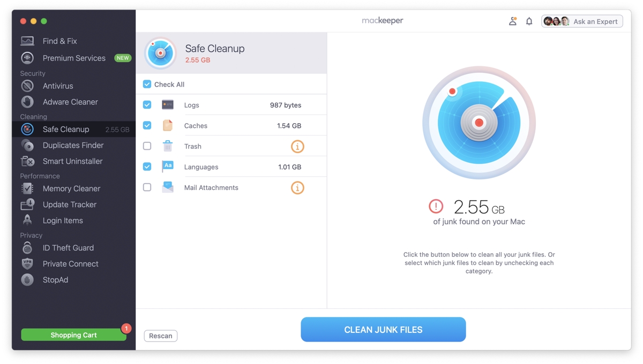Open Memory Cleaner
Screen dimensions: 643x364
click(72, 188)
